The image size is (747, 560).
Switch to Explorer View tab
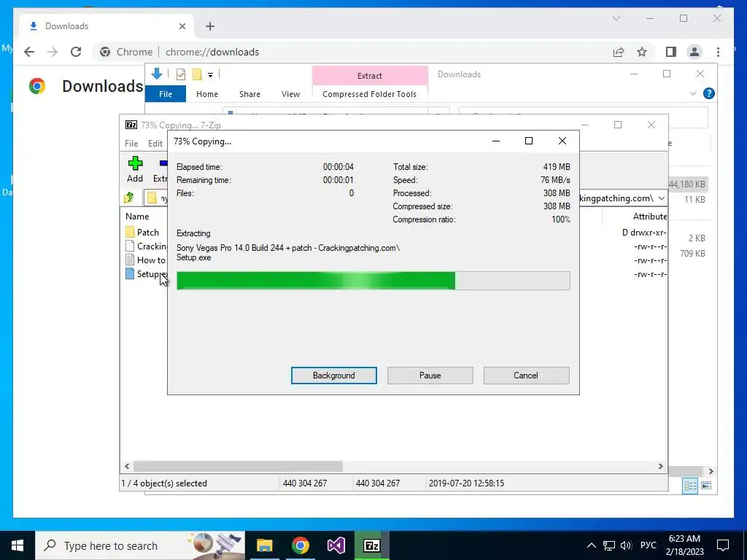[290, 94]
